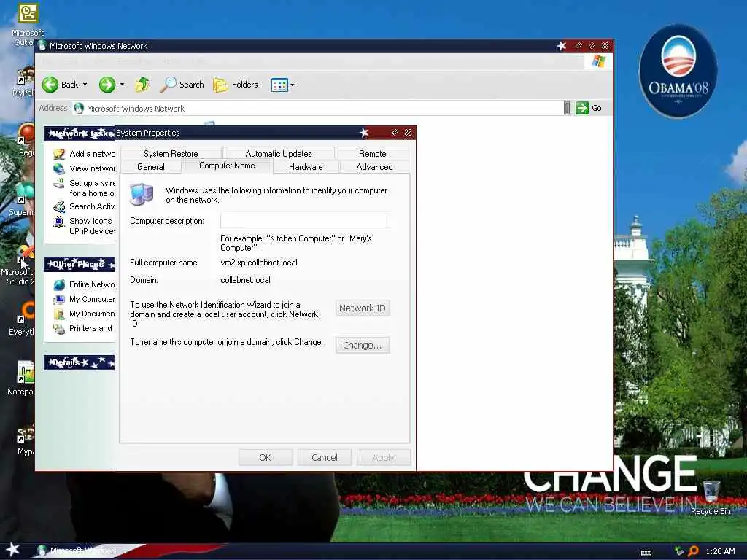This screenshot has height=560, width=747.
Task: Click the keyboard tray icon
Action: click(646, 553)
